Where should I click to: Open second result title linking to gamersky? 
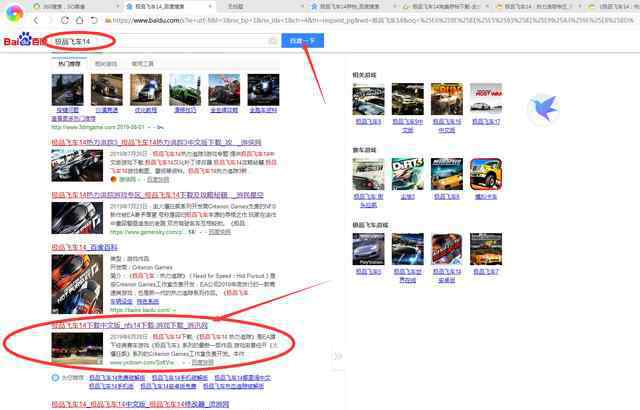(158, 195)
